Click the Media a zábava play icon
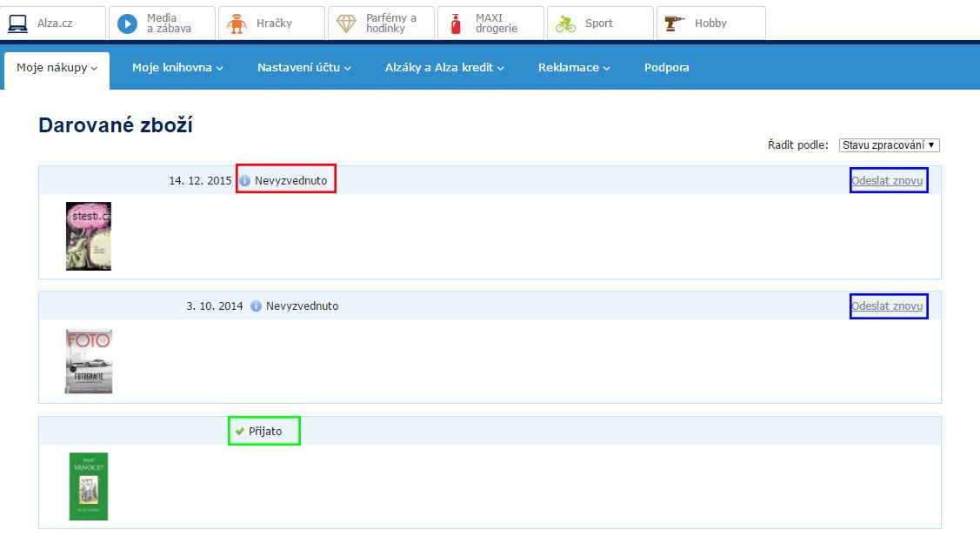This screenshot has width=980, height=537. click(127, 23)
